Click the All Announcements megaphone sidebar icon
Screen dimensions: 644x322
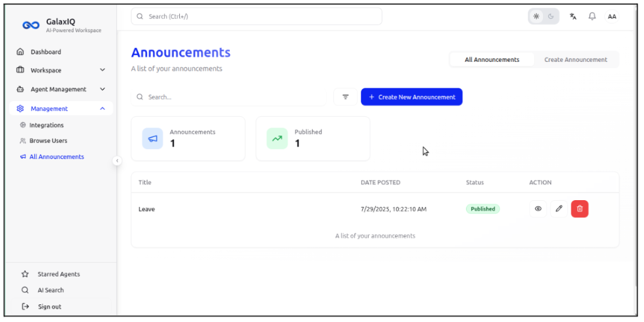click(23, 157)
